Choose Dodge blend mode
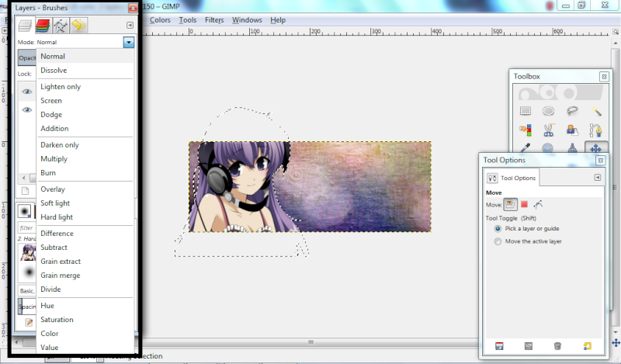 [x=85, y=114]
